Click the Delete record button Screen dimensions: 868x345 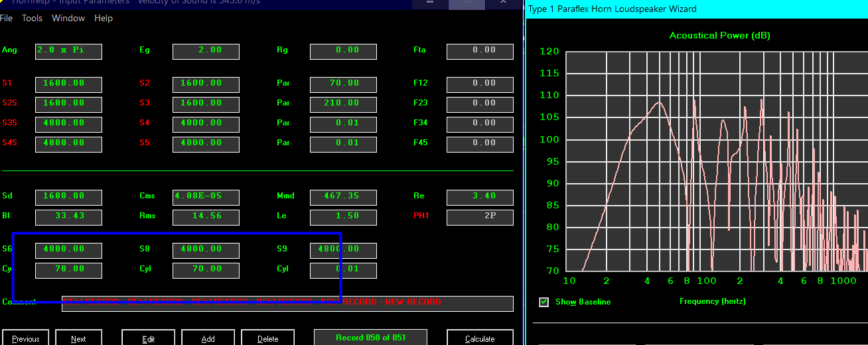268,338
